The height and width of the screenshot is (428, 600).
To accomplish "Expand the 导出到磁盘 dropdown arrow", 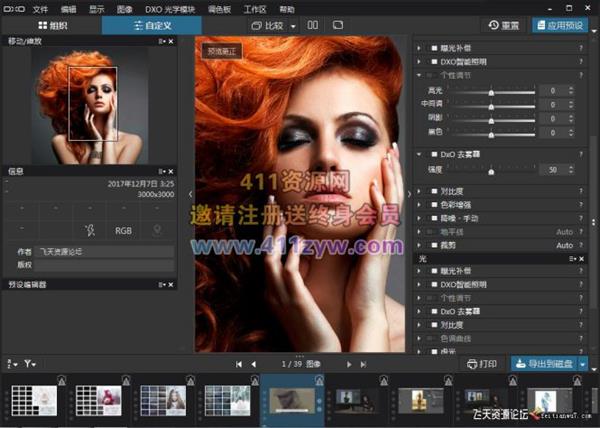I will tap(583, 364).
